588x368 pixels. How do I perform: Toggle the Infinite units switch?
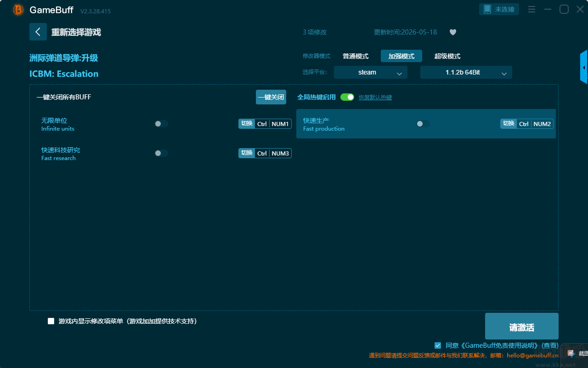click(x=161, y=124)
